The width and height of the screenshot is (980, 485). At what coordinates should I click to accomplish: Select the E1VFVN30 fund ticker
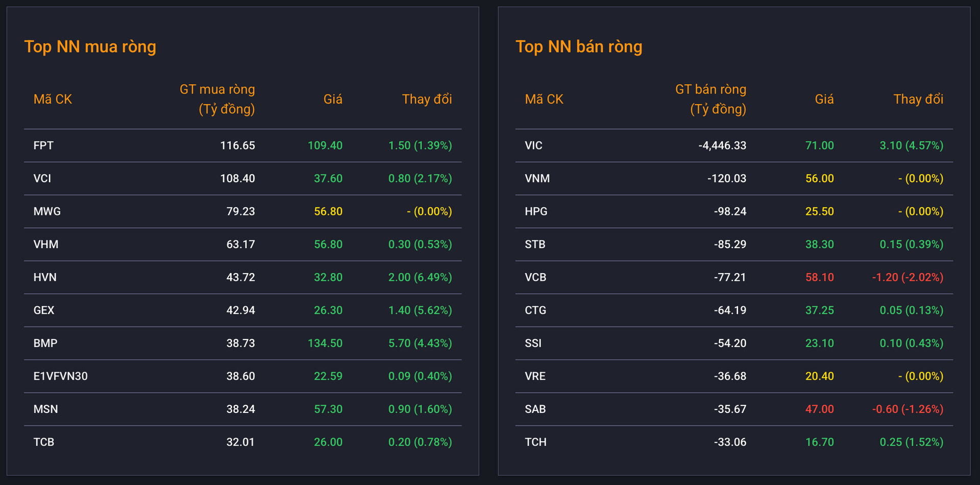(x=61, y=376)
